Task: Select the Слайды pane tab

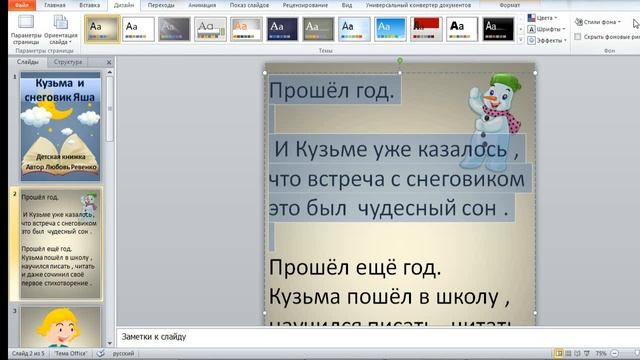Action: point(28,62)
